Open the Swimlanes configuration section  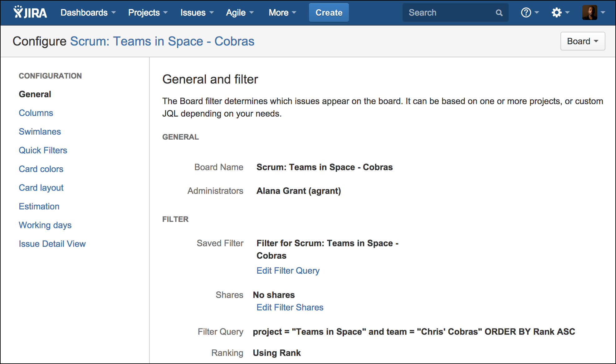click(40, 132)
